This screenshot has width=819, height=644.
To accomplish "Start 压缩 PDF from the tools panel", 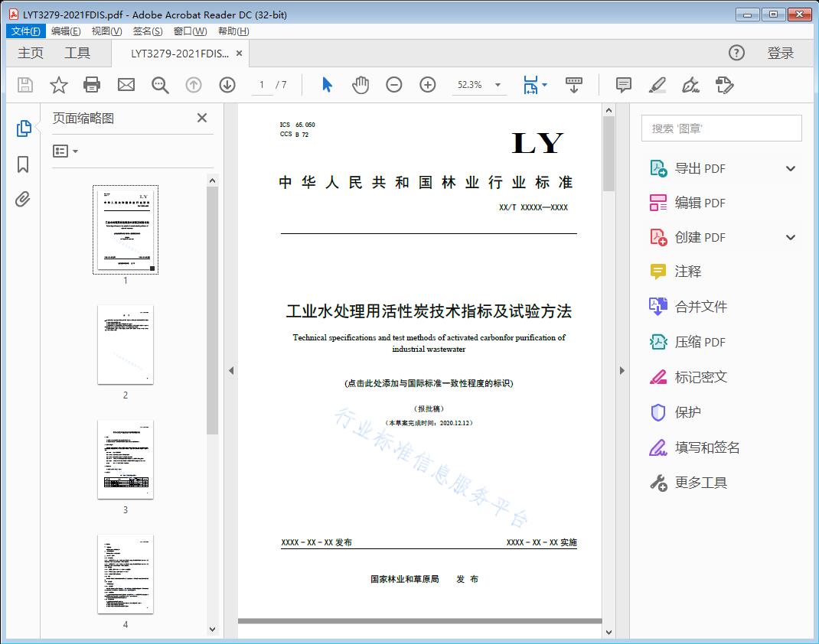I will click(x=691, y=342).
